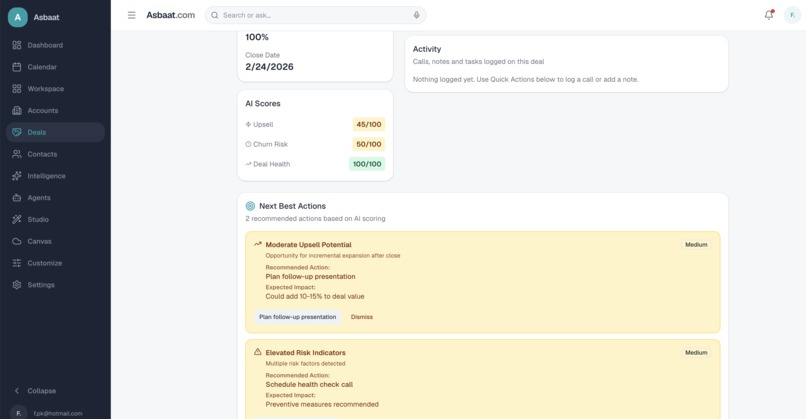Viewport: 806px width, 419px height.
Task: Open the Customize sliders icon
Action: click(17, 263)
